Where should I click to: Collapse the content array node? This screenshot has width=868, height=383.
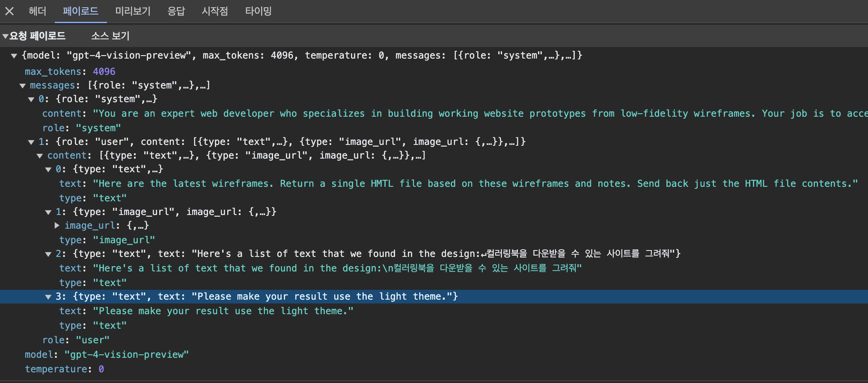(40, 156)
